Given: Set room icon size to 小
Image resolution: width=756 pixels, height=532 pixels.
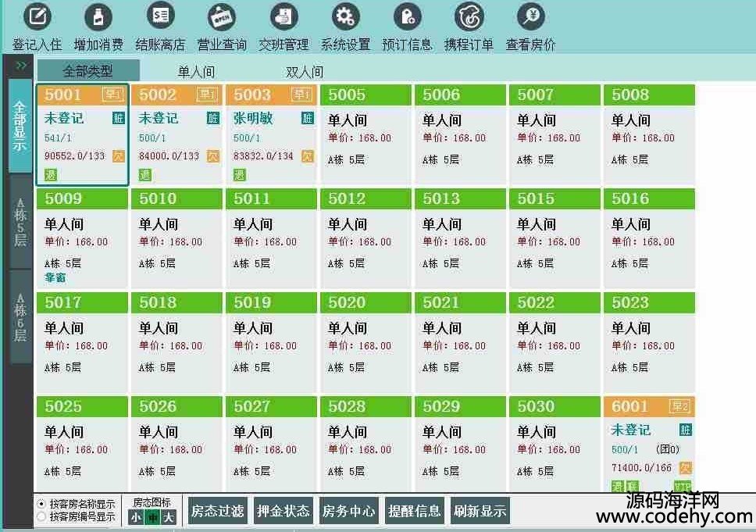Looking at the screenshot, I should tap(136, 517).
